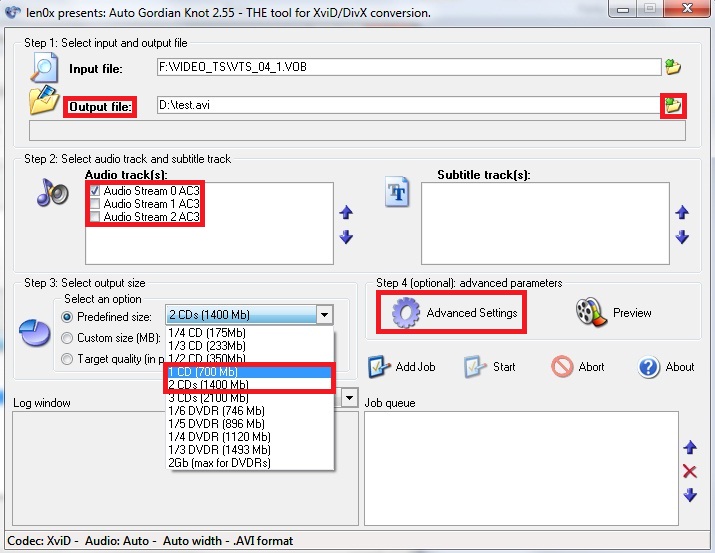Image resolution: width=715 pixels, height=553 pixels.
Task: Check Audio Stream 1 AC3
Action: [x=95, y=203]
